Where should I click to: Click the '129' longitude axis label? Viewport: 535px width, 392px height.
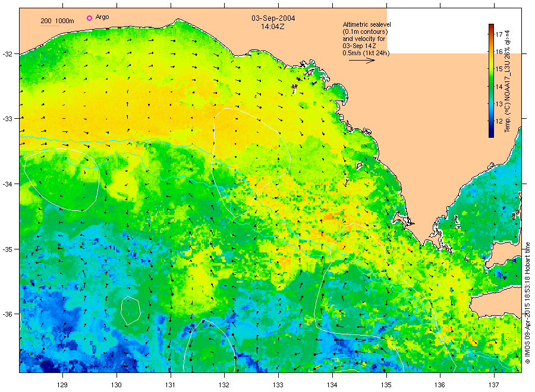tap(62, 385)
